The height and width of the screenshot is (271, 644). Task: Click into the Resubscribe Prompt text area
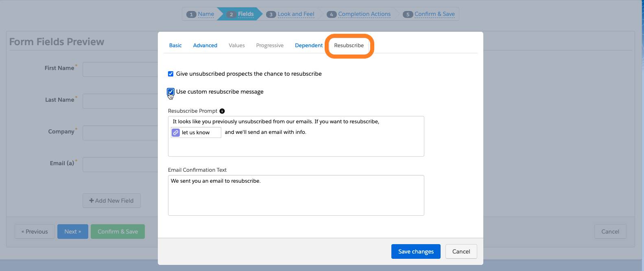(x=296, y=136)
